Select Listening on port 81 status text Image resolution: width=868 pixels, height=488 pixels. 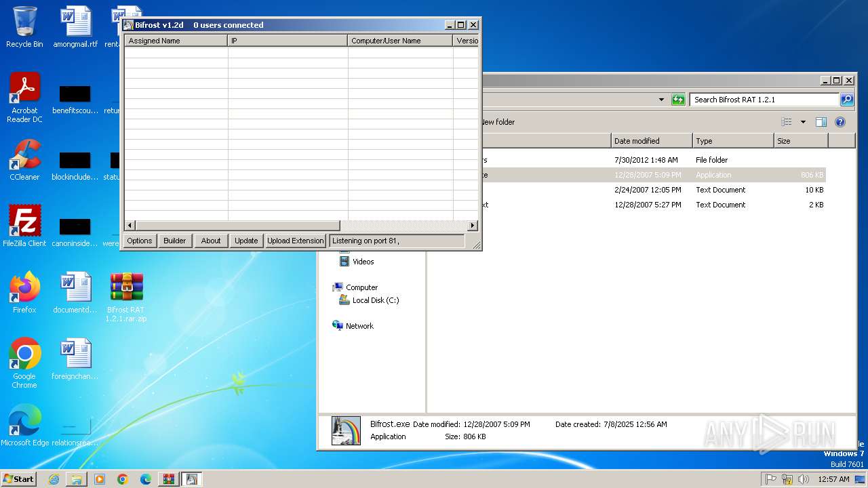[366, 241]
